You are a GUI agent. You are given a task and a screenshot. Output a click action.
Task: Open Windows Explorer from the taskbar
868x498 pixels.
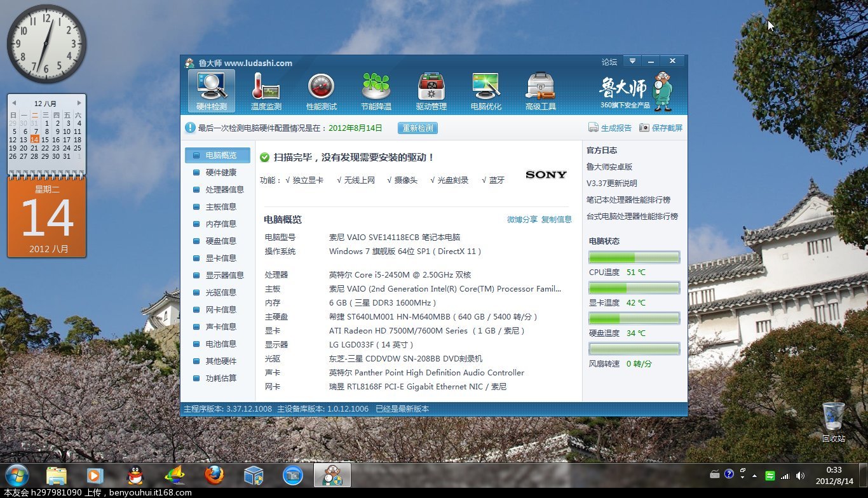coord(57,475)
